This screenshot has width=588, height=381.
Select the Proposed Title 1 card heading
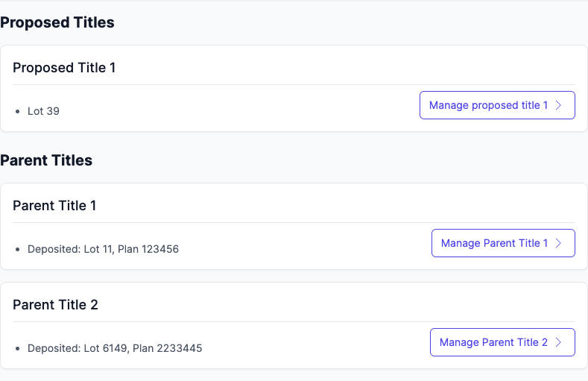[64, 68]
